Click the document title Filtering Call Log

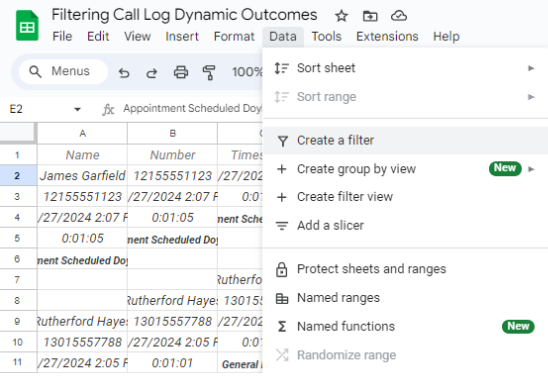184,15
